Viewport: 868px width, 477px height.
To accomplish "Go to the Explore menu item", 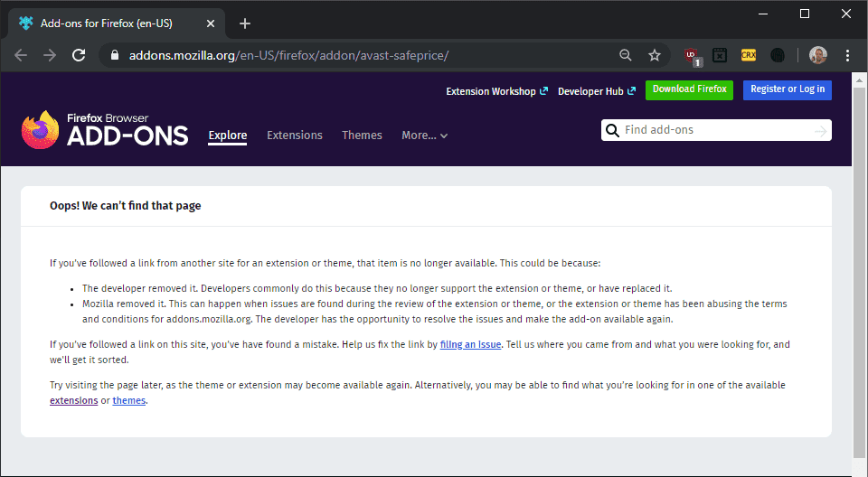I will pyautogui.click(x=228, y=136).
